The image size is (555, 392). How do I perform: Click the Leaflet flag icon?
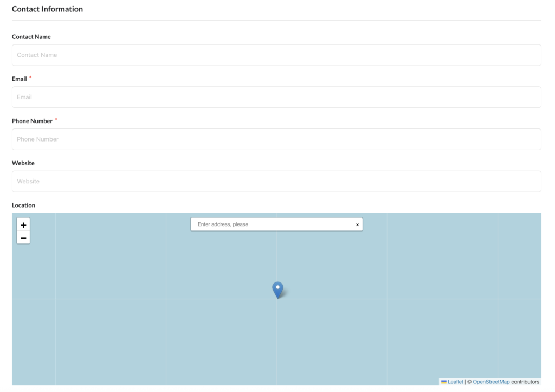pos(444,382)
